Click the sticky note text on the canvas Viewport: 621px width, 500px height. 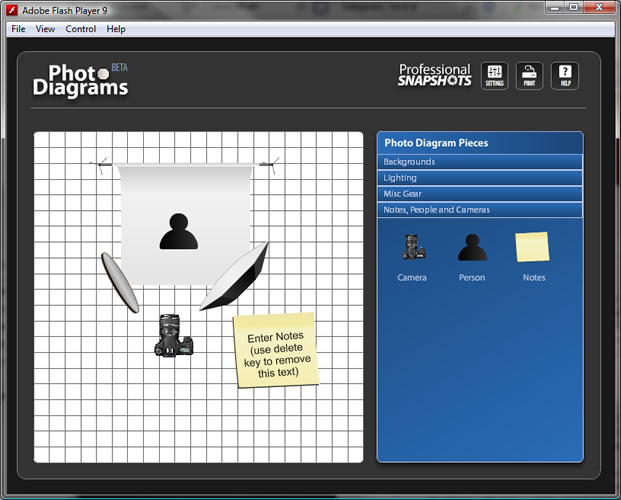tap(277, 354)
